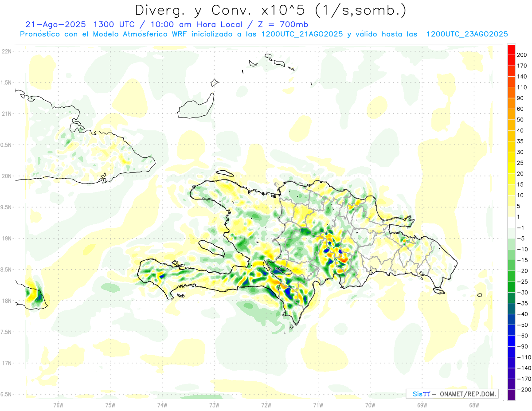Click the 20N latitude label

click(7, 176)
